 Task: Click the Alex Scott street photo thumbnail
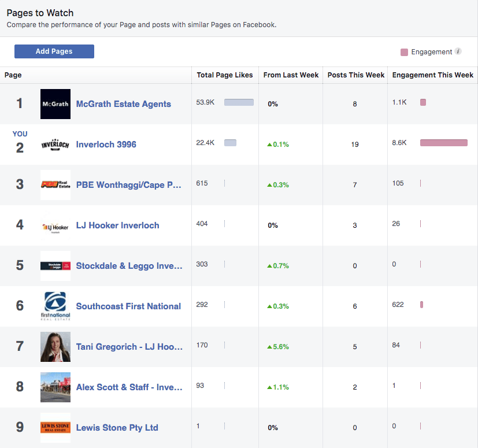55,387
